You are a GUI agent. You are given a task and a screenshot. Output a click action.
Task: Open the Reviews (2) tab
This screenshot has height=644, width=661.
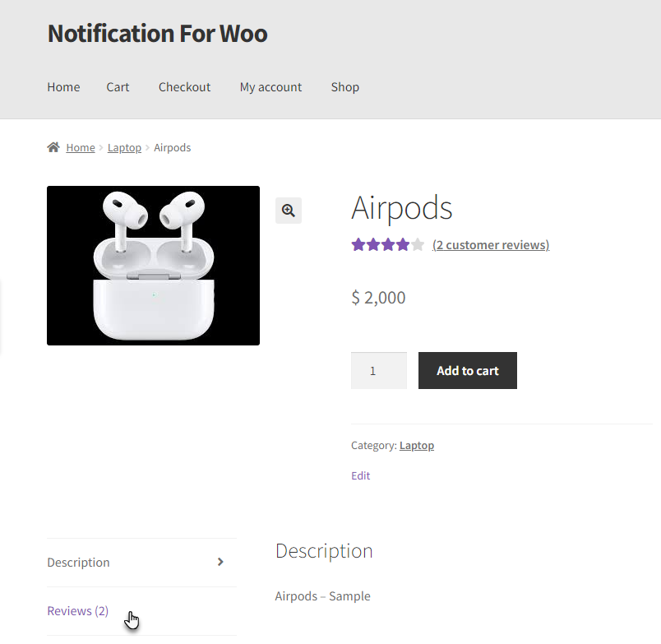[x=78, y=610]
